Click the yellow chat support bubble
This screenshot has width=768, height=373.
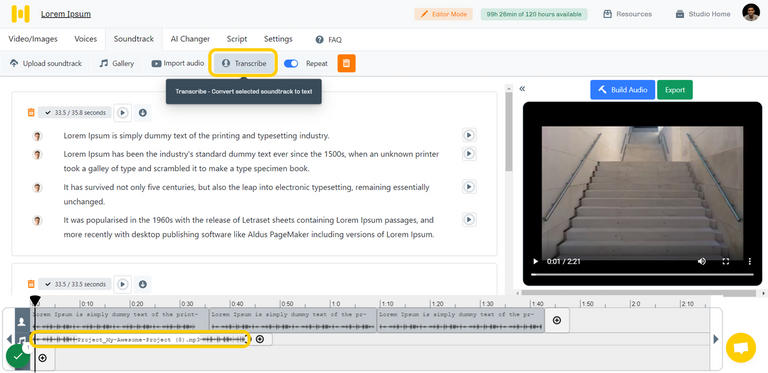tap(741, 348)
